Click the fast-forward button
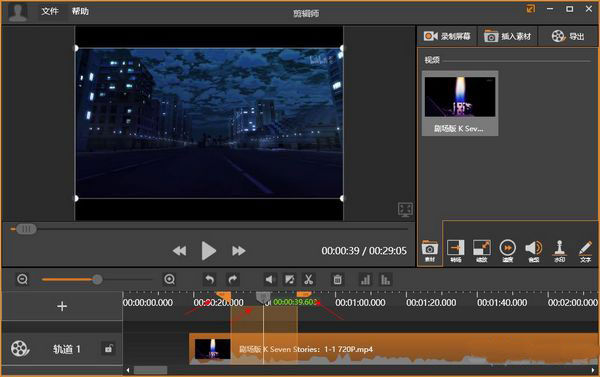600x377 pixels. pos(239,251)
